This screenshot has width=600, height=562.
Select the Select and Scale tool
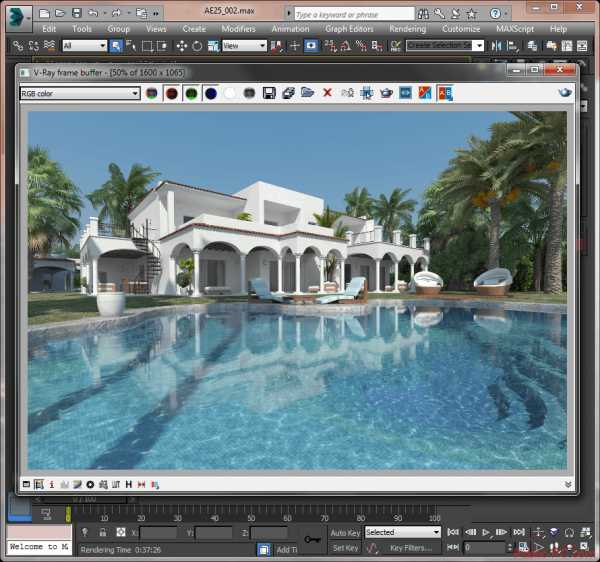click(x=213, y=46)
